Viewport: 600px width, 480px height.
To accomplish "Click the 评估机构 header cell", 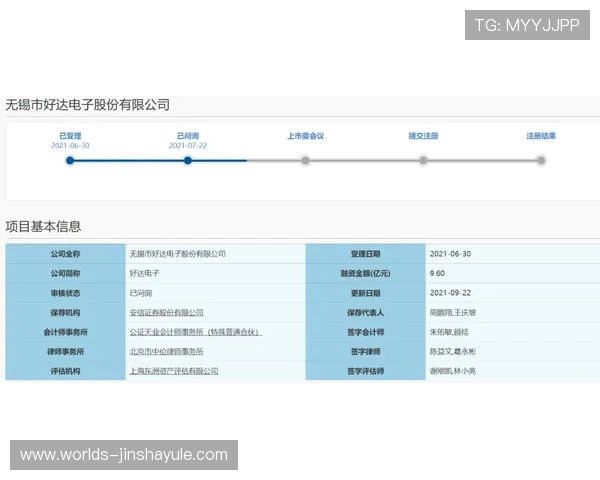I will 65,371.
